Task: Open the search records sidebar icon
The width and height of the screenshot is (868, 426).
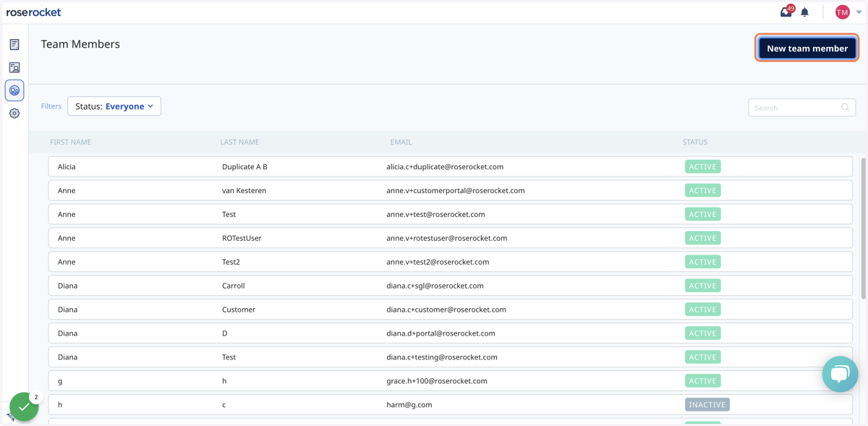Action: point(14,67)
